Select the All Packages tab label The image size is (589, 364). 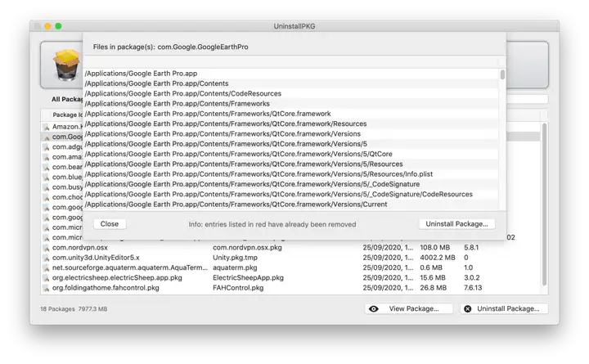click(67, 99)
